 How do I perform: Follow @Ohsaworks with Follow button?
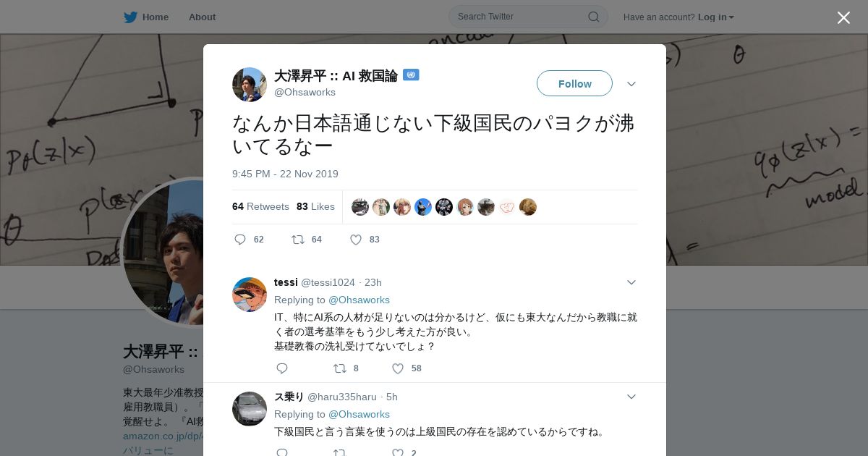pos(574,83)
